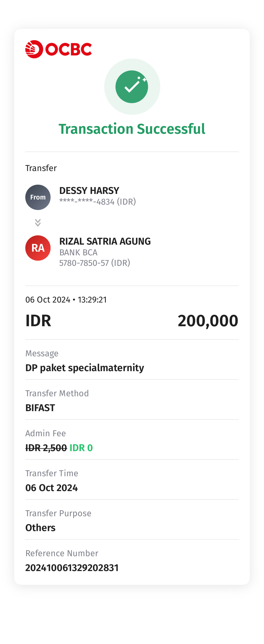Click recipient account number 5780-7850-57
The width and height of the screenshot is (264, 644).
pos(95,263)
